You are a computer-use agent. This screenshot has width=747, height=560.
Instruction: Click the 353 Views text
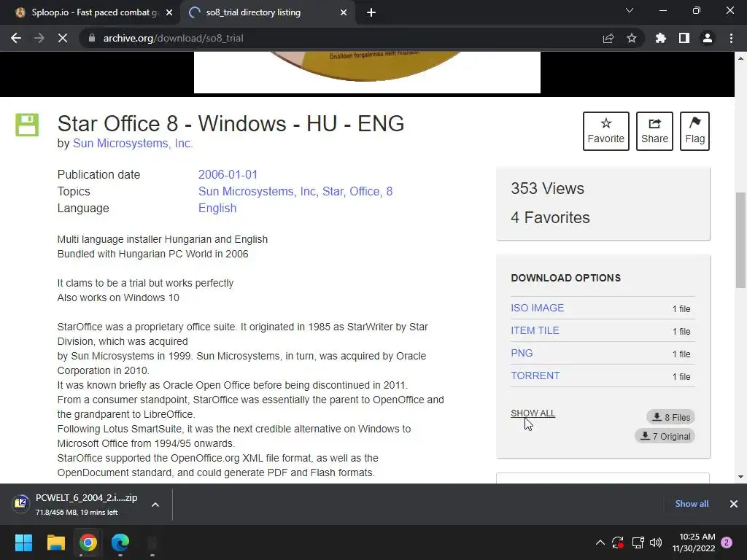[547, 189]
